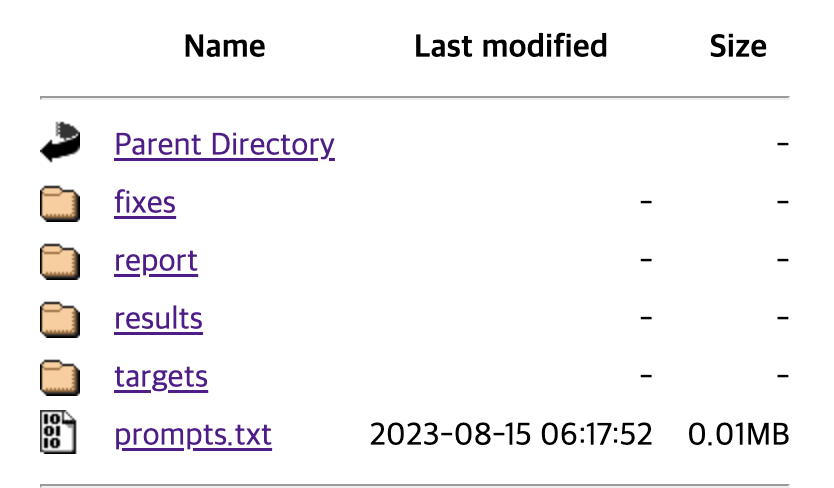Click the folder icon next to report

60,262
